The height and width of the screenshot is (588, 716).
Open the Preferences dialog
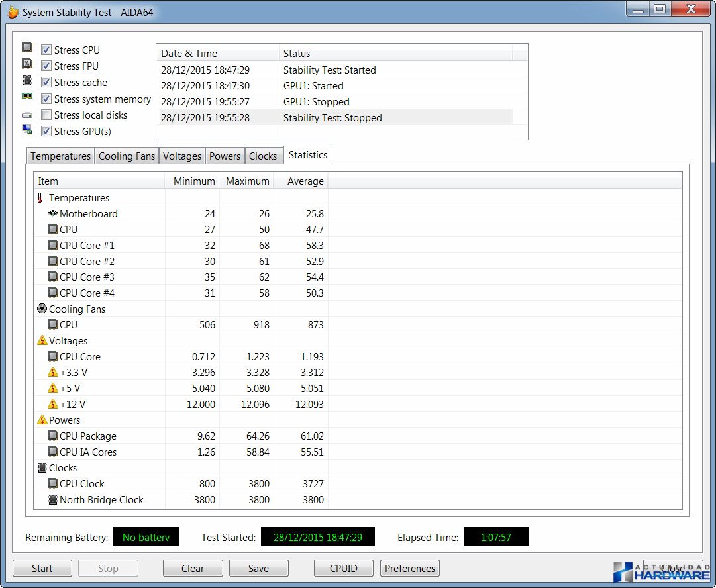click(410, 568)
